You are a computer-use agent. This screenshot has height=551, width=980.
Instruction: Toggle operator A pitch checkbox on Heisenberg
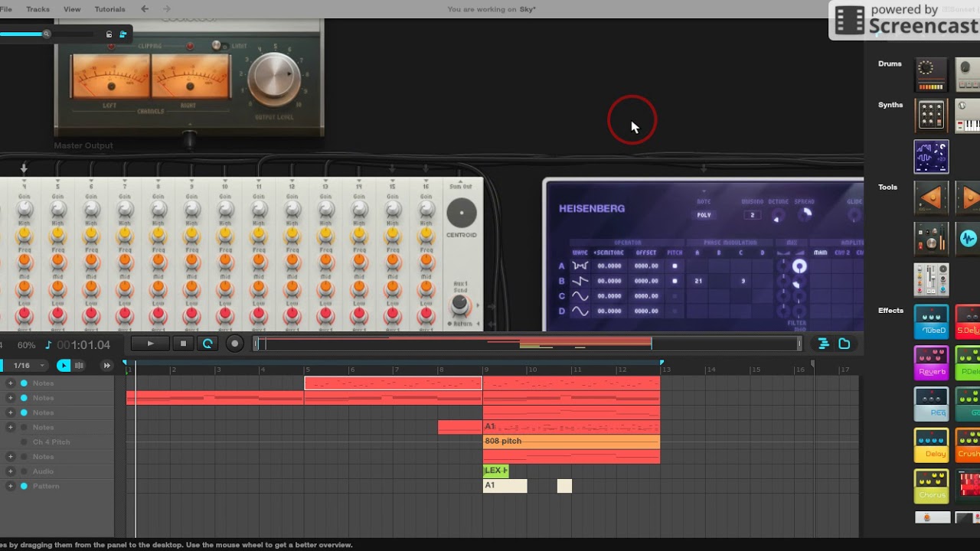(675, 266)
